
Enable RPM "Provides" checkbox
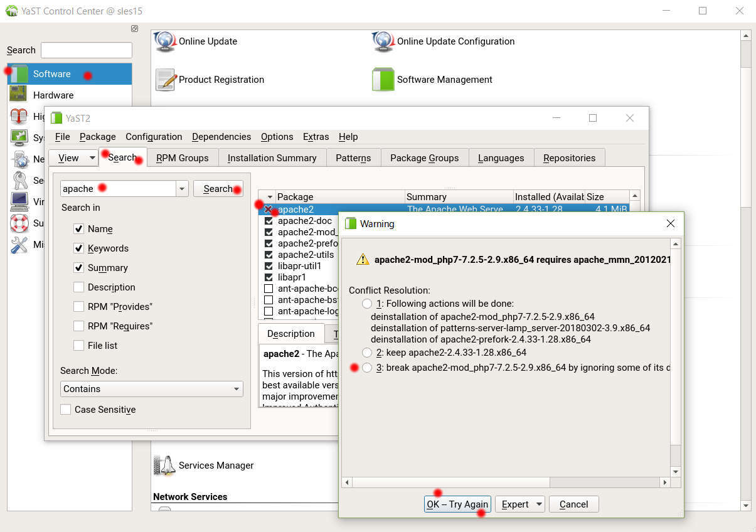coord(78,307)
